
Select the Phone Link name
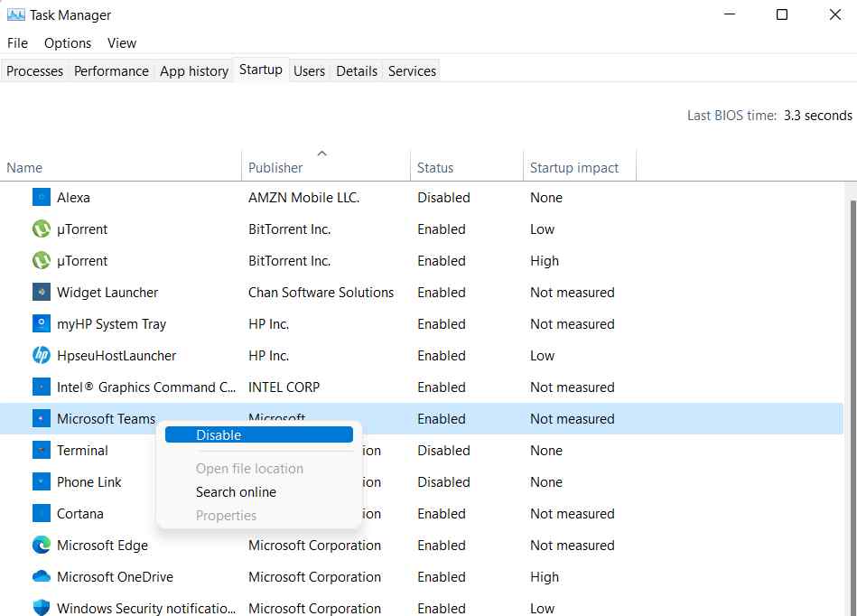[89, 482]
